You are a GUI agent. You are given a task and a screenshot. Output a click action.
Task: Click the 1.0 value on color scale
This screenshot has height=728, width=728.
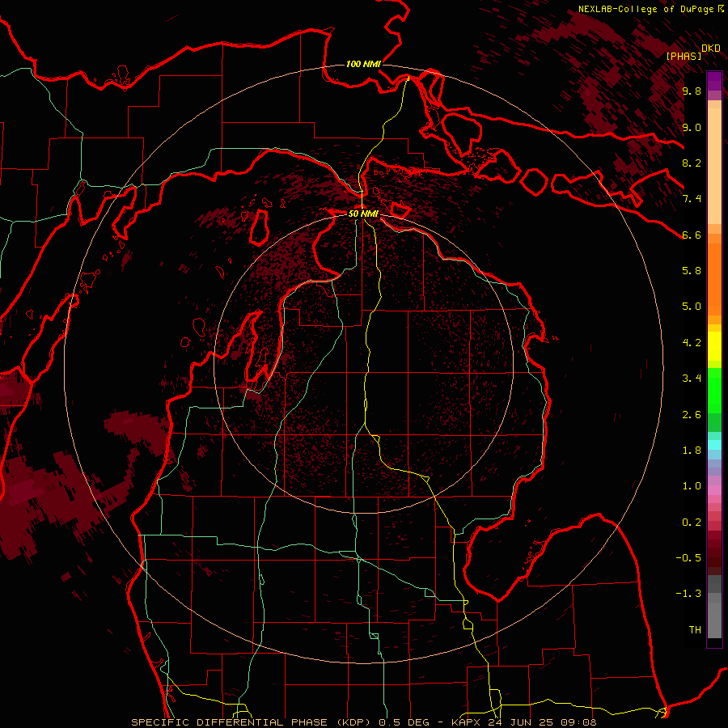pyautogui.click(x=692, y=486)
